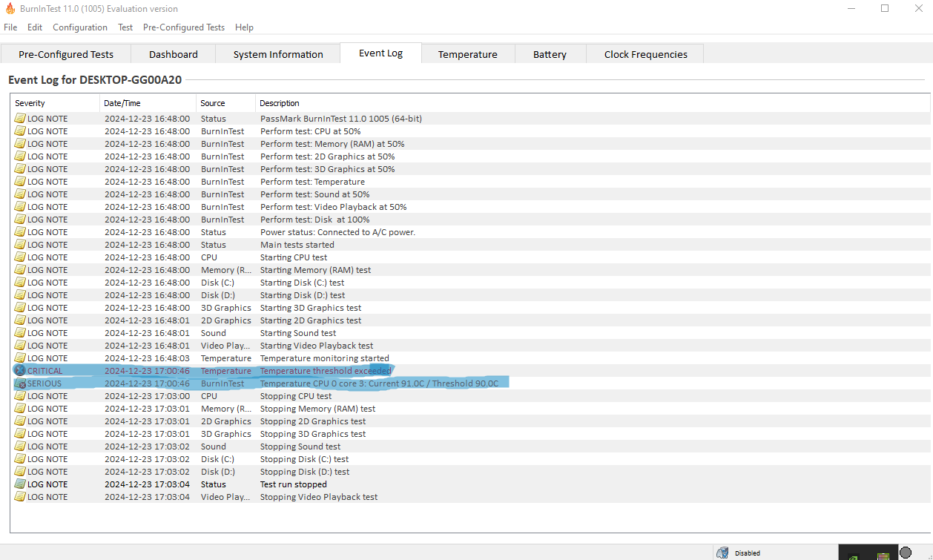Click the status bar icon beside Disabled
This screenshot has height=560, width=933.
point(722,553)
